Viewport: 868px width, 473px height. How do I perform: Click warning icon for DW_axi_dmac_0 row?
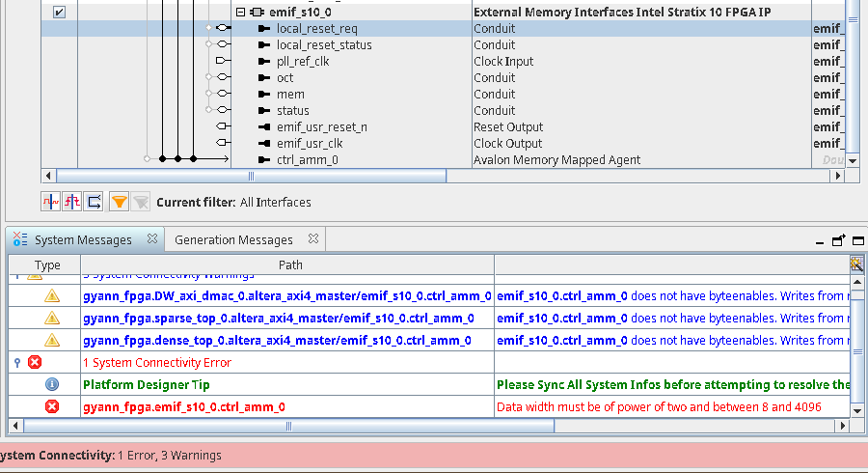52,295
